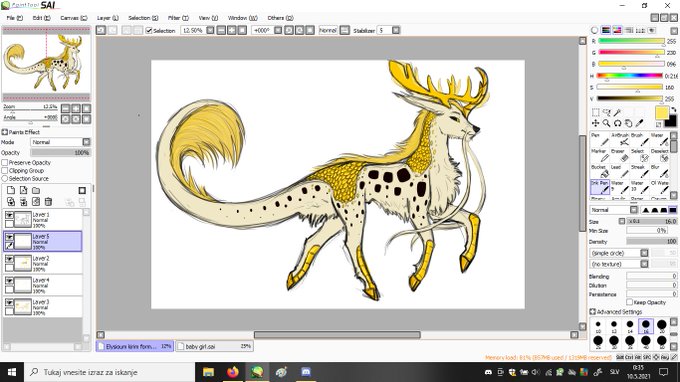This screenshot has width=680, height=382.
Task: Choose the lasso selection tool
Action: (606, 112)
